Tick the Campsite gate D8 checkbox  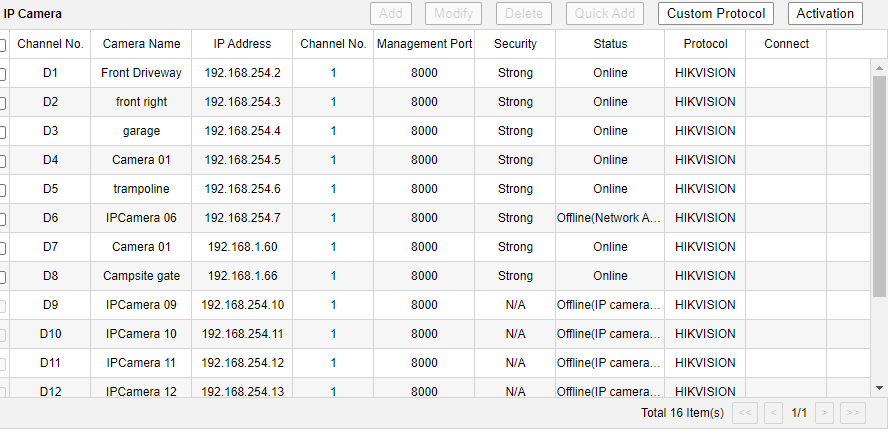3,276
